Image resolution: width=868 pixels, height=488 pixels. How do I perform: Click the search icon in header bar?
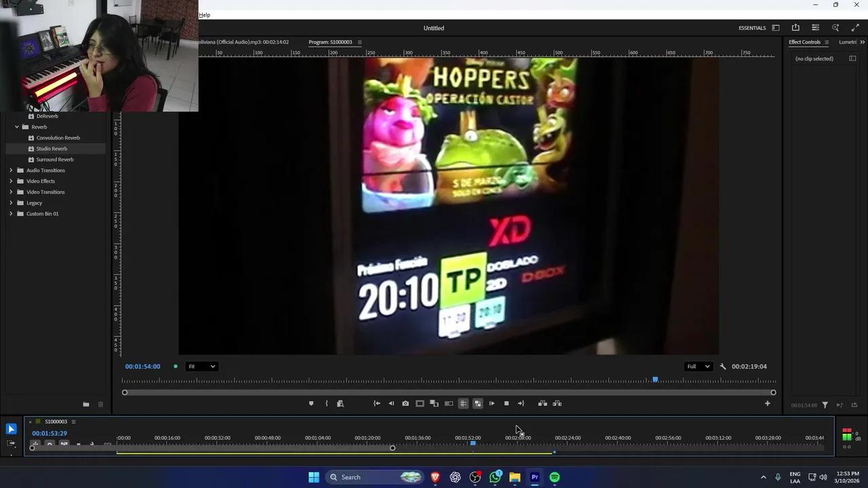click(x=835, y=28)
